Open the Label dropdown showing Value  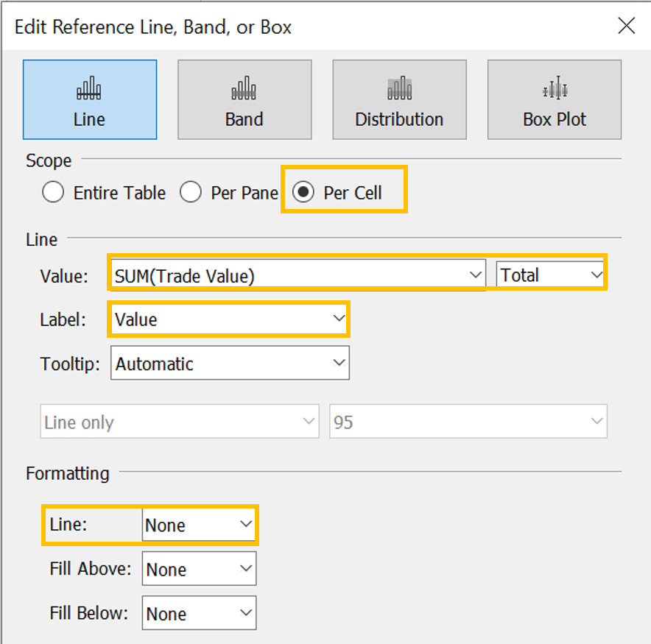click(229, 319)
